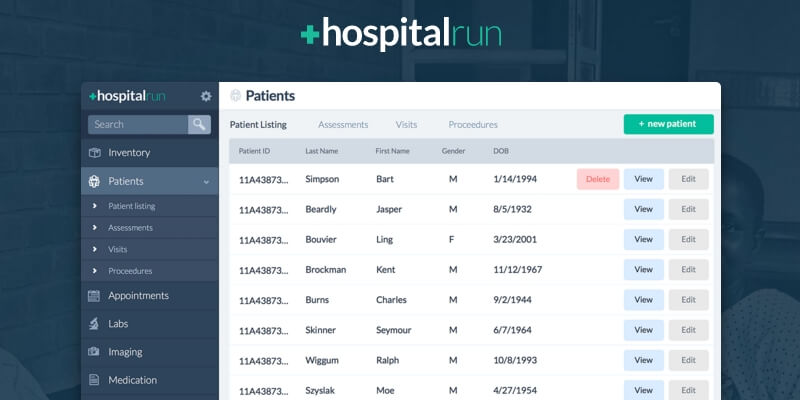Select the Inventory box icon
The width and height of the screenshot is (800, 400).
point(94,153)
